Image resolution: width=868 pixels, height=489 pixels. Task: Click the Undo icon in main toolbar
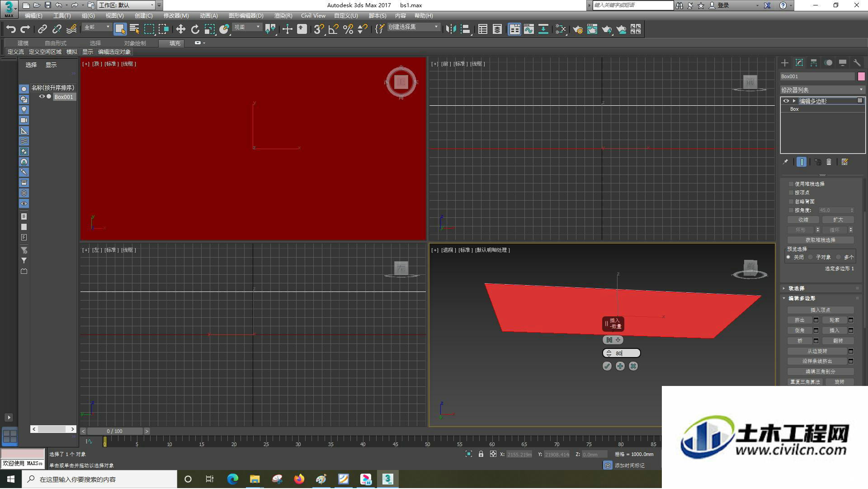click(11, 29)
